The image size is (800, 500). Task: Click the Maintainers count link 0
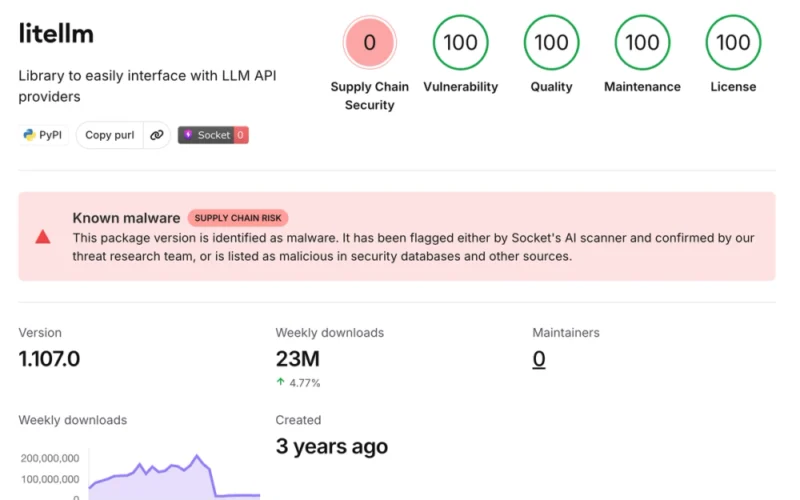539,359
